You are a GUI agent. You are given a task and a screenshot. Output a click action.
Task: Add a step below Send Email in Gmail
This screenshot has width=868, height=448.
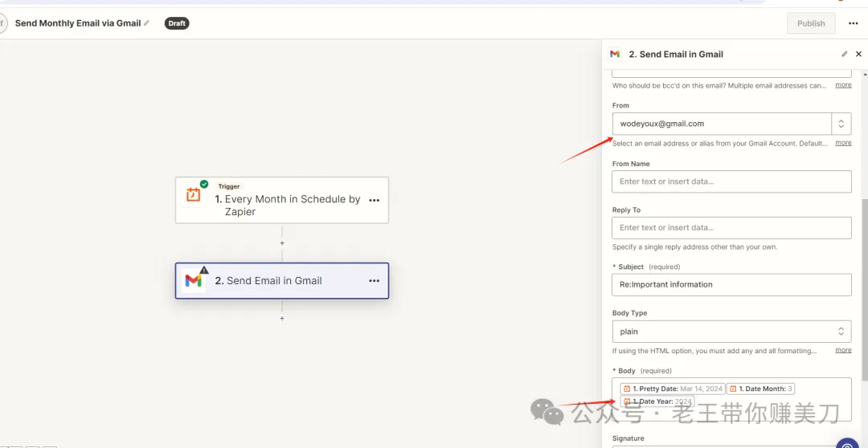click(282, 318)
